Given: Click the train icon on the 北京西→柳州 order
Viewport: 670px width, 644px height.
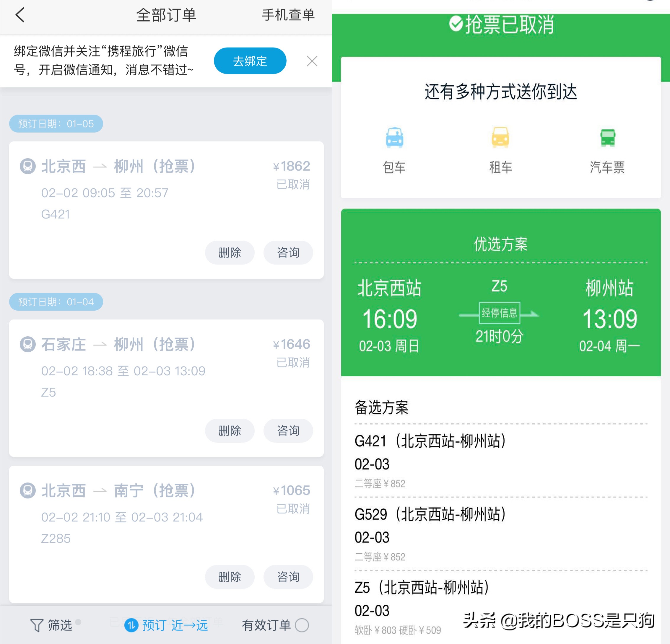Looking at the screenshot, I should [28, 166].
